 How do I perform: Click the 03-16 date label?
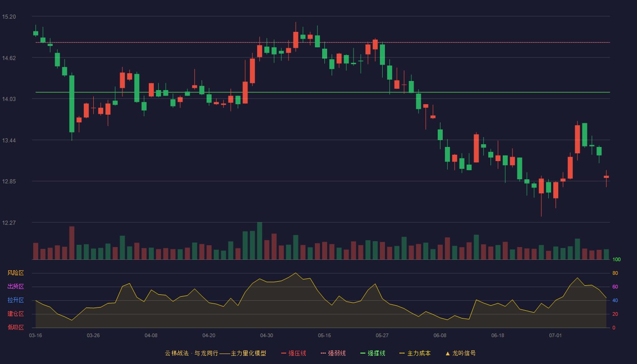35,335
